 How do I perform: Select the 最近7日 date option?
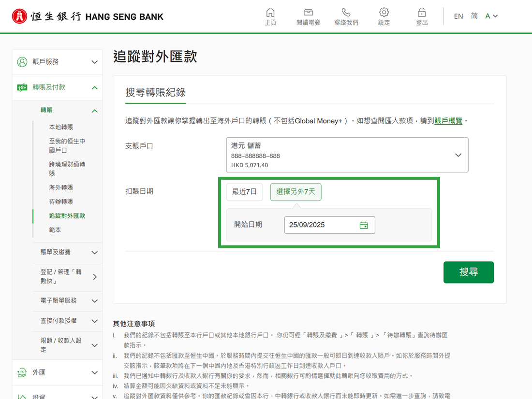[x=244, y=192]
